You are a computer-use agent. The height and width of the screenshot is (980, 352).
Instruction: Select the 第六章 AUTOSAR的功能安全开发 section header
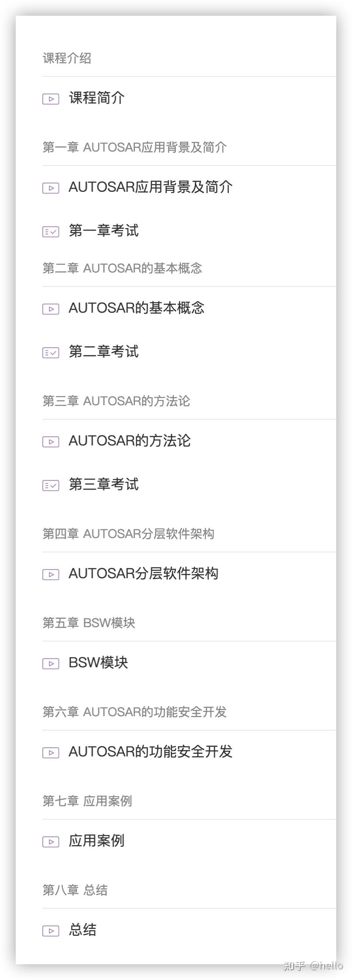tap(135, 712)
